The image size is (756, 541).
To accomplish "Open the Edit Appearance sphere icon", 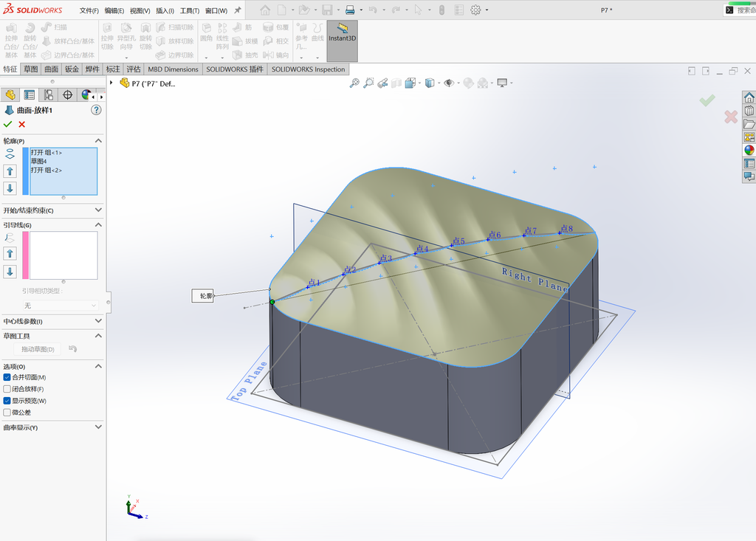I will [x=468, y=83].
